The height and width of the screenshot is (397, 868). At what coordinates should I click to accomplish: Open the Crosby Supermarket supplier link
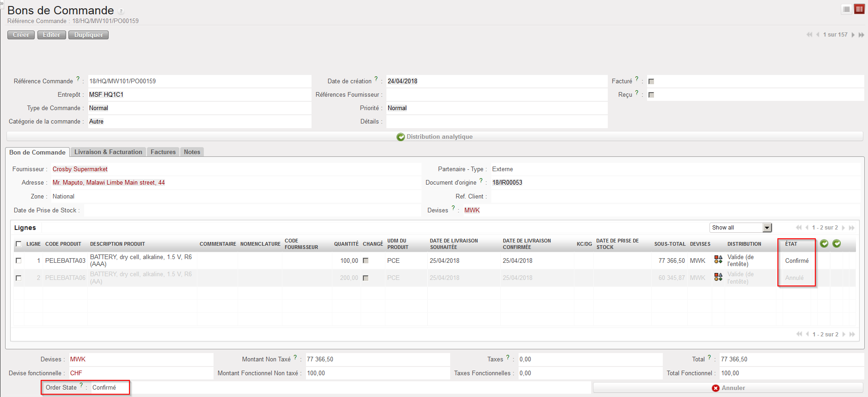coord(80,169)
